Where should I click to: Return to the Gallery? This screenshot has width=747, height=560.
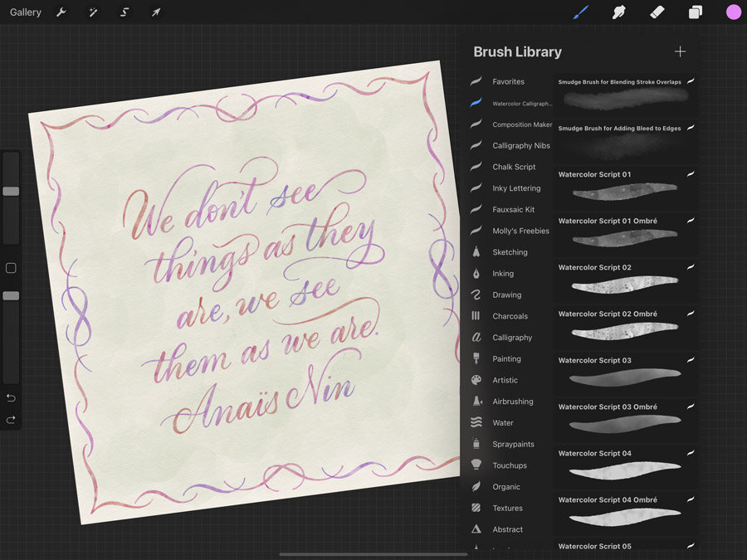click(x=26, y=12)
